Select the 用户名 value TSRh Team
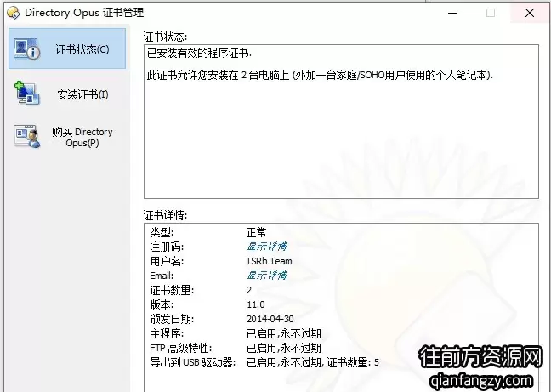Viewport: 551px width, 392px height. tap(270, 261)
